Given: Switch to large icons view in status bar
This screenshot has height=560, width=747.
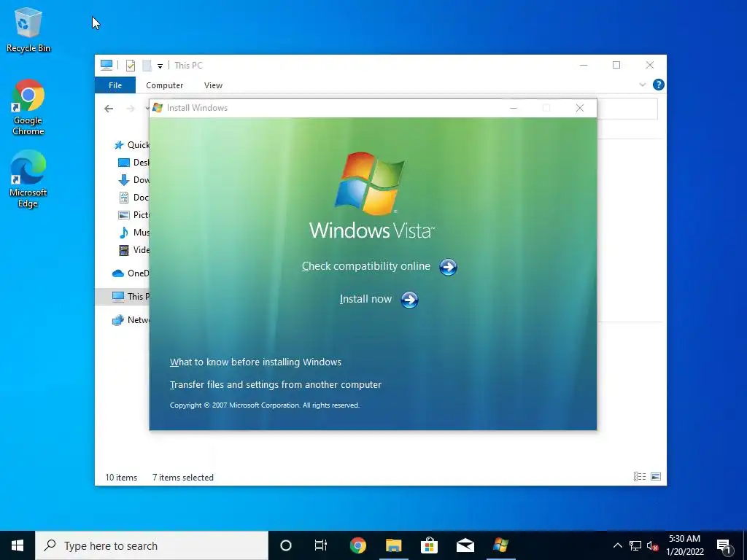Looking at the screenshot, I should coord(656,477).
